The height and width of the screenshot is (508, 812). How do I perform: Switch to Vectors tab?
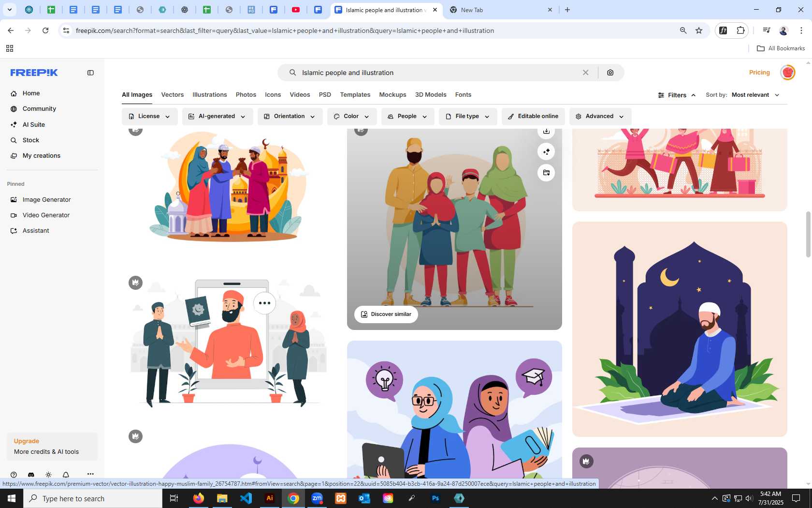coord(172,95)
